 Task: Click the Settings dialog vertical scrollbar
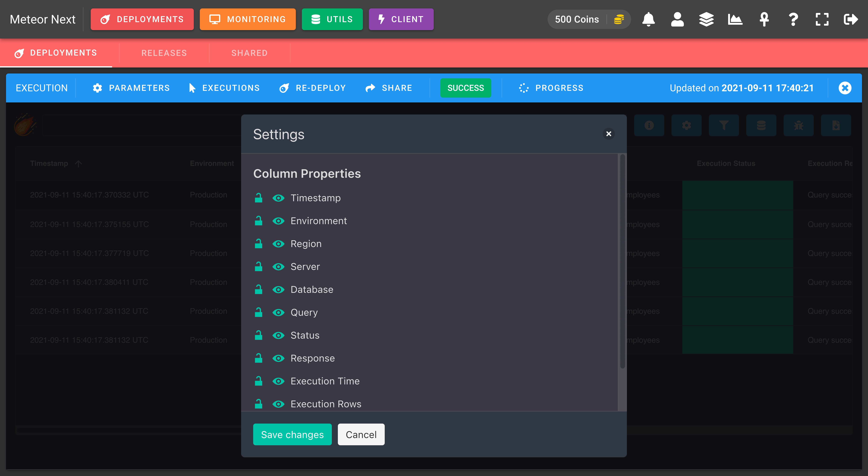622,261
